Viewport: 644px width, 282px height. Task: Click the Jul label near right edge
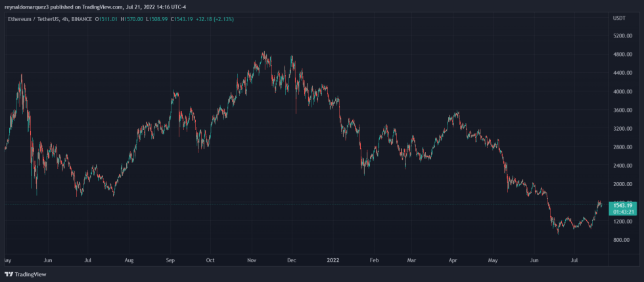click(x=574, y=260)
